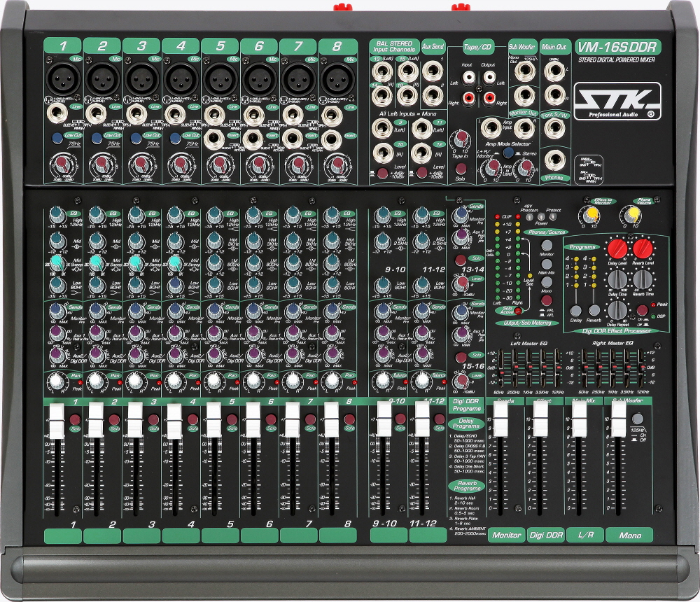Adjust the Delay Repeat knob
Image resolution: width=700 pixels, height=602 pixels.
pos(617,311)
